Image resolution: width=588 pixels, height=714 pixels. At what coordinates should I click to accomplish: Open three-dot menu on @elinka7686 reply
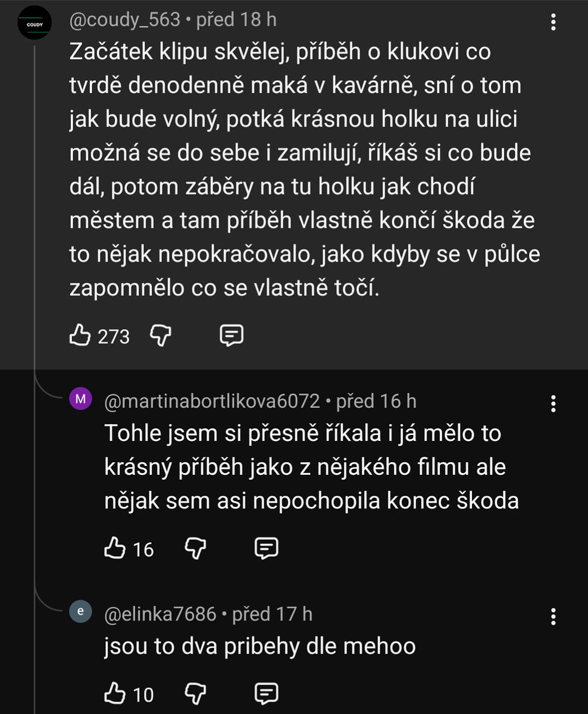pos(553,616)
